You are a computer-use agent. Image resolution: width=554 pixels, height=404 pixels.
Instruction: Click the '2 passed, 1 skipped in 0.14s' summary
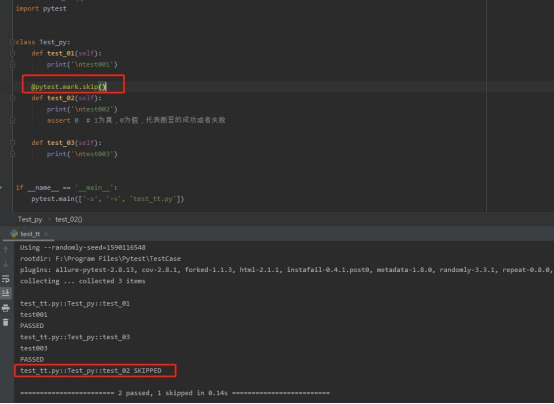(x=173, y=393)
